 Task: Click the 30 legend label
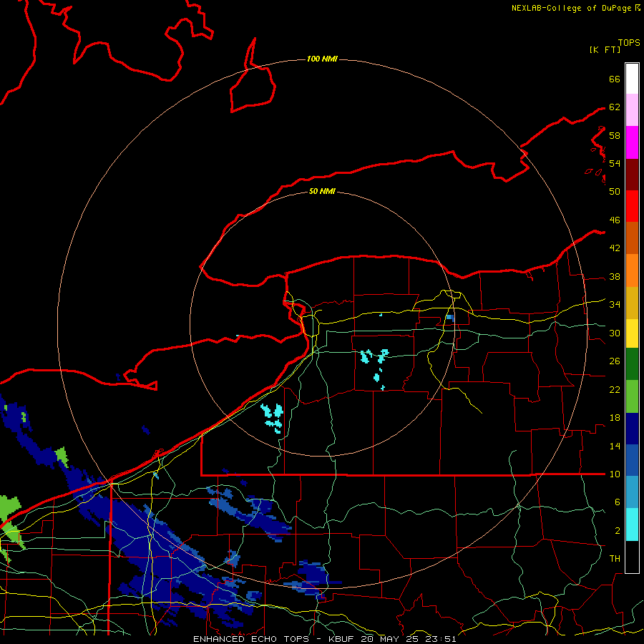615,333
